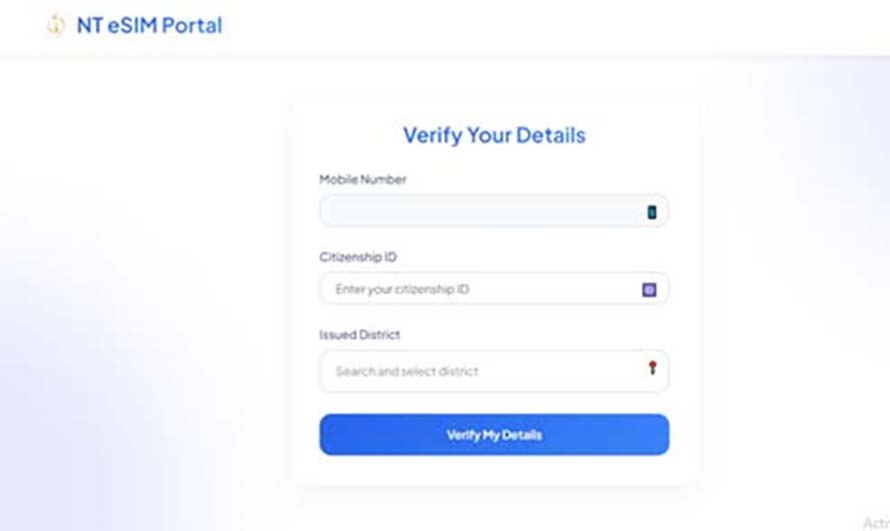Click blank background left of form card
The height and width of the screenshot is (531, 890).
[x=148, y=284]
